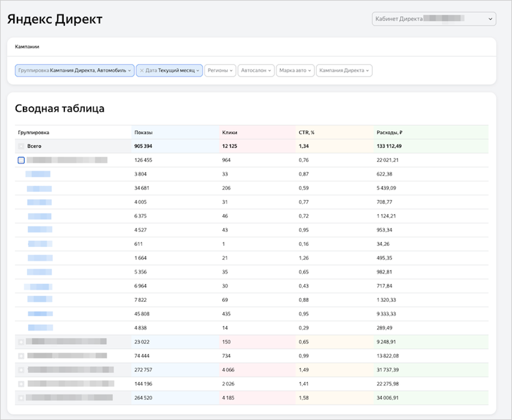The image size is (512, 420).
Task: Click the clicks cell showing 4 066
Action: (x=228, y=370)
